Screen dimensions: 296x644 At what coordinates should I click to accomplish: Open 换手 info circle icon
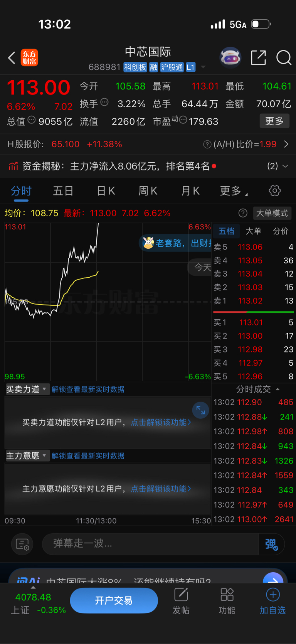104,102
